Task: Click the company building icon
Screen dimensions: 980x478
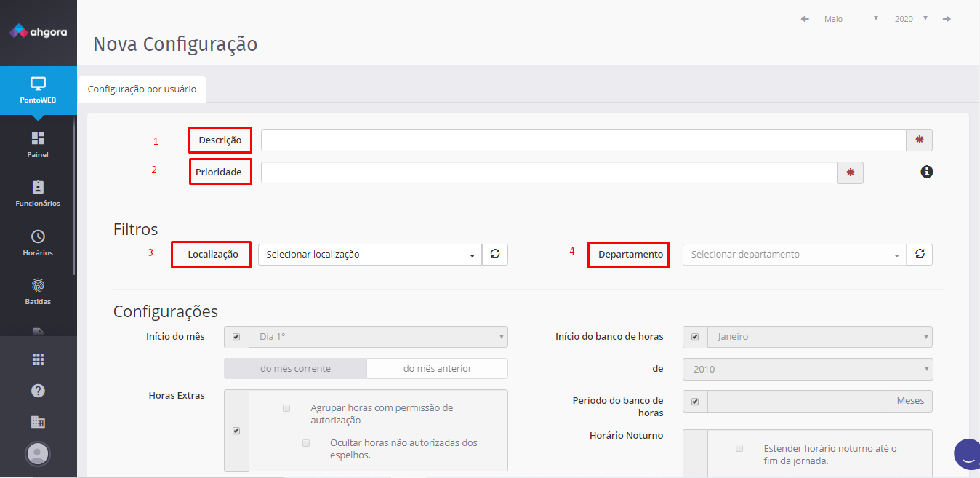Action: point(38,422)
